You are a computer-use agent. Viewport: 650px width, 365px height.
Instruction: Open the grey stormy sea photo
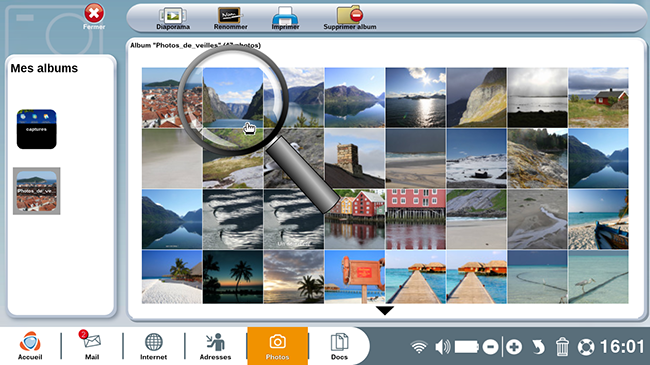538,98
